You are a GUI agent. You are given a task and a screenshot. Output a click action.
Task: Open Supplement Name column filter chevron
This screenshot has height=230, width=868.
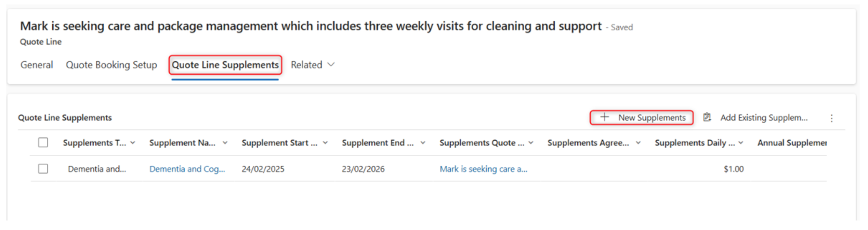225,143
